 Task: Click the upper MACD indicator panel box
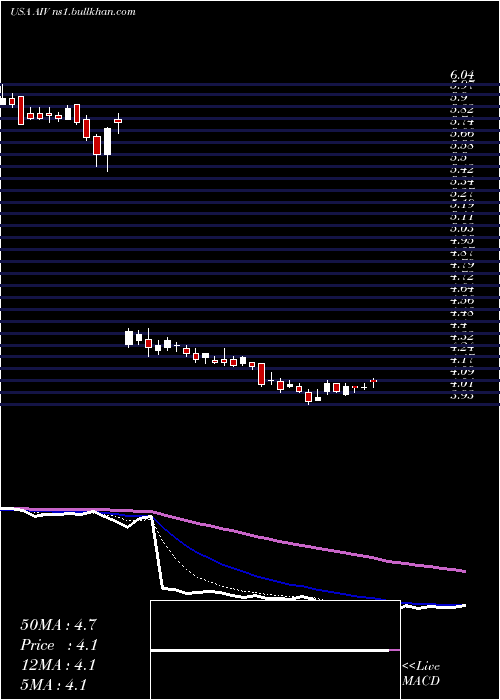tap(275, 625)
